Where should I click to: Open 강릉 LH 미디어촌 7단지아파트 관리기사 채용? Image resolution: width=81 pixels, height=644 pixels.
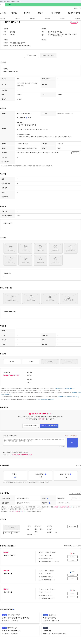coord(16,618)
